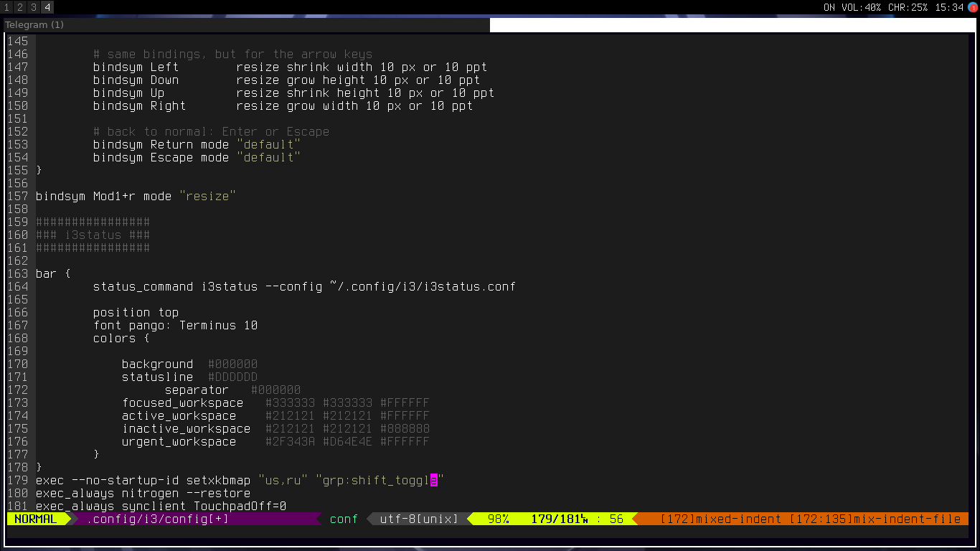This screenshot has width=980, height=551.
Task: Click the "us,ru" string on line 179
Action: (283, 480)
